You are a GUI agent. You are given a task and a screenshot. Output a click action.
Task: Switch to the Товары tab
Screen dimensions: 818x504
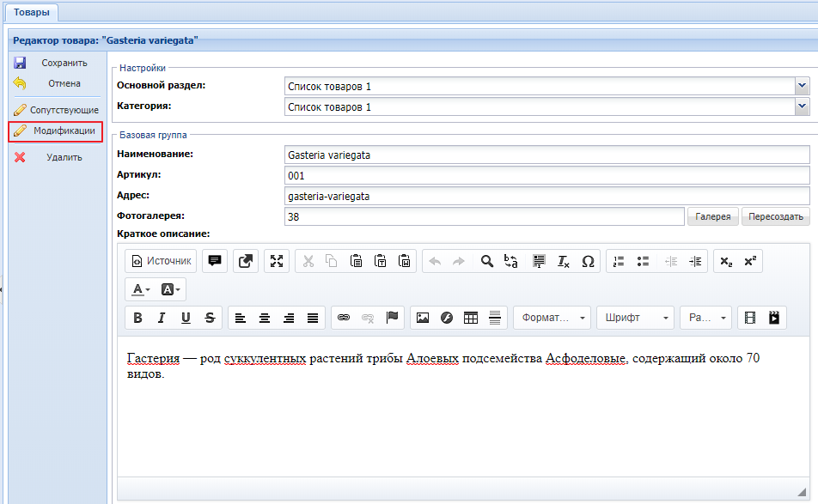click(31, 12)
